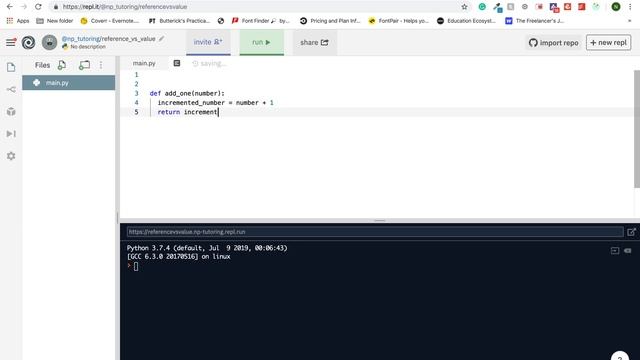Edit the repl name with pencil icon
The height and width of the screenshot is (360, 640).
162,39
